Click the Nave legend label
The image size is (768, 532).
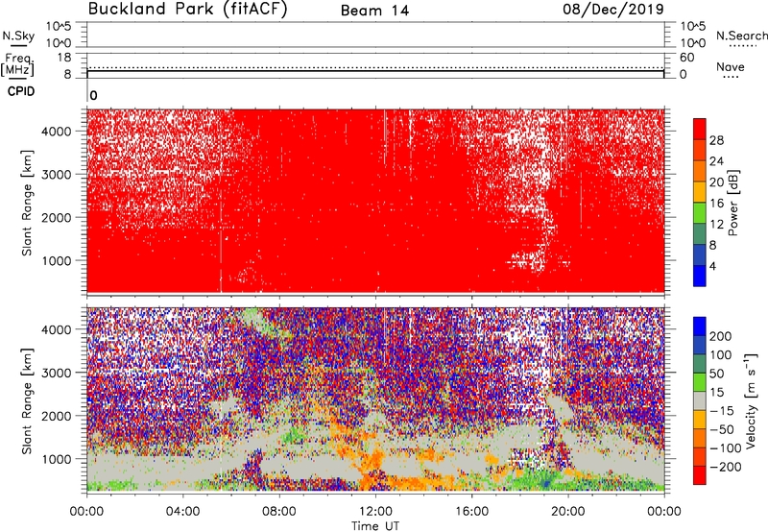click(731, 66)
